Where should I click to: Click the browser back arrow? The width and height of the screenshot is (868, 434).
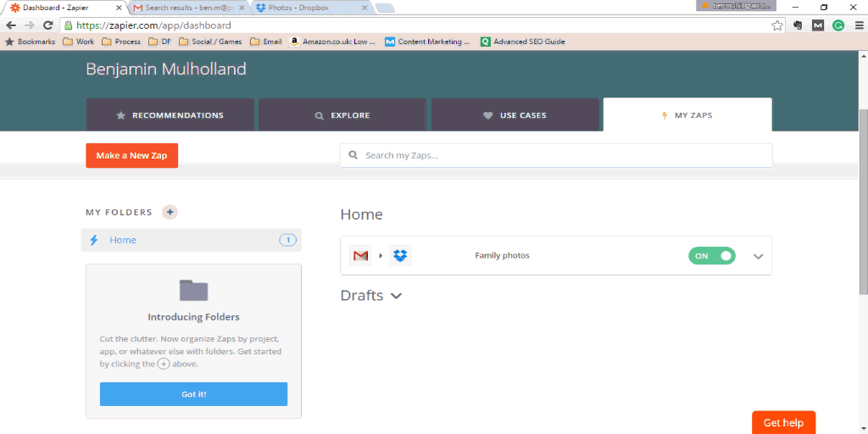(x=11, y=25)
